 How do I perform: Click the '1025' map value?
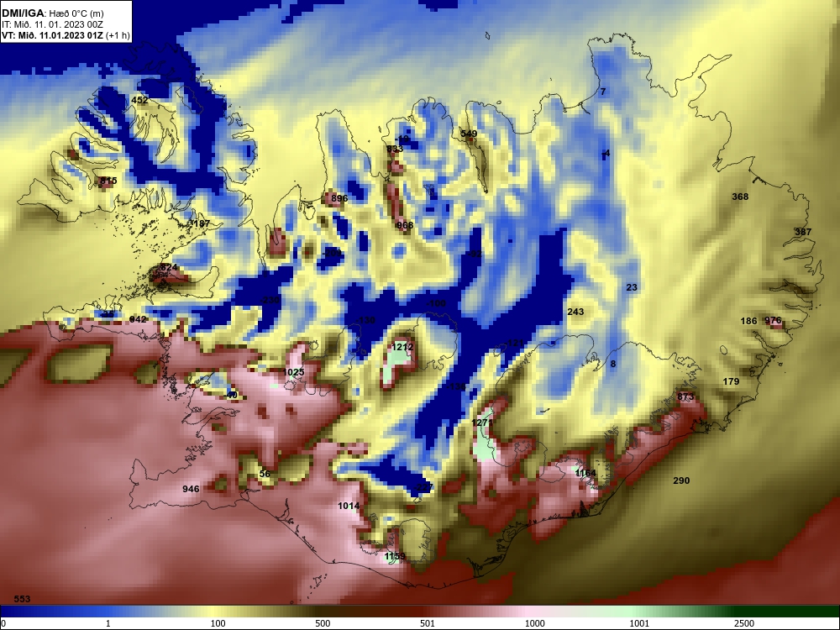click(x=293, y=372)
